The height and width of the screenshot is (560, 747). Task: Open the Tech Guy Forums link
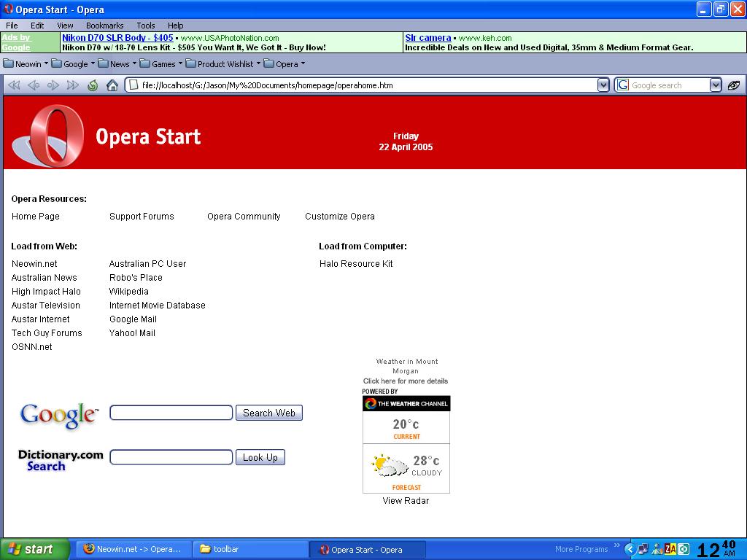pos(47,332)
